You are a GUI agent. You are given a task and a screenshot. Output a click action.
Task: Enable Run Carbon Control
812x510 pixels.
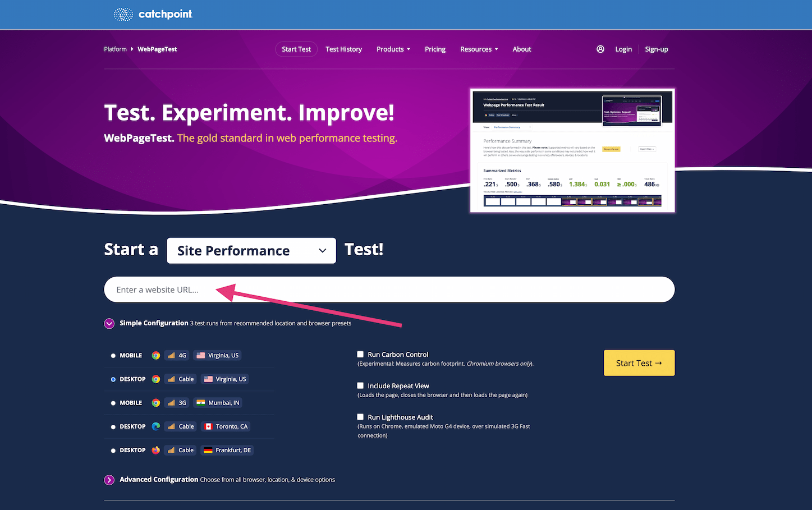coord(360,354)
